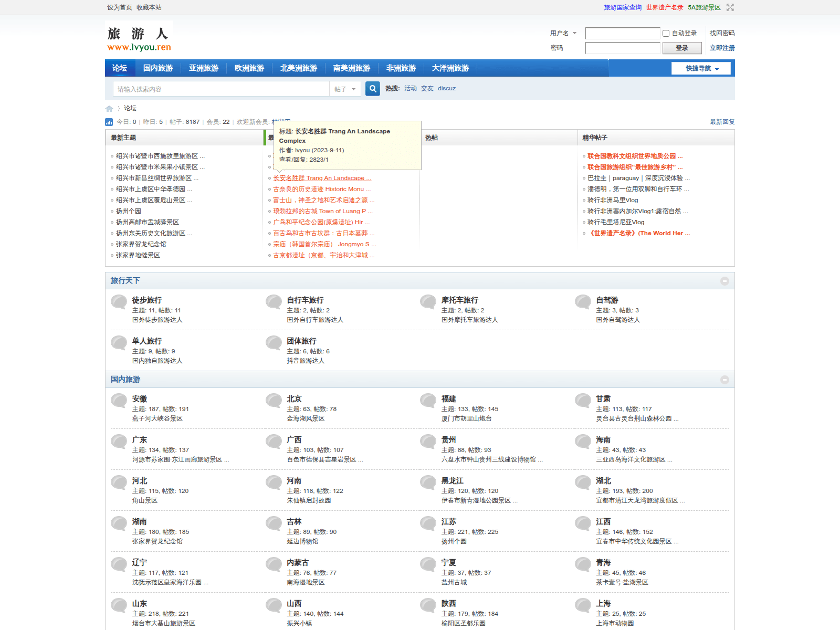The height and width of the screenshot is (630, 840).
Task: Switch to the 精华帖子 tab
Action: pos(595,138)
